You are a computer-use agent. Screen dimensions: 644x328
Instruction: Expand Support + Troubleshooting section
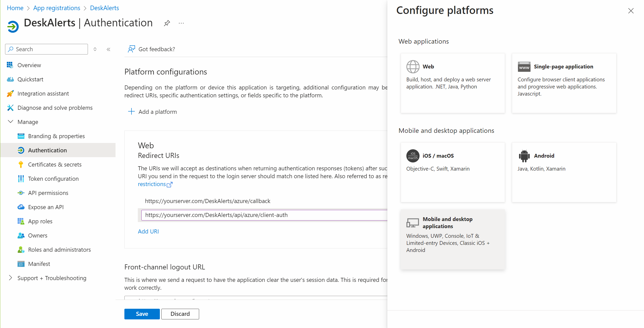pos(11,278)
